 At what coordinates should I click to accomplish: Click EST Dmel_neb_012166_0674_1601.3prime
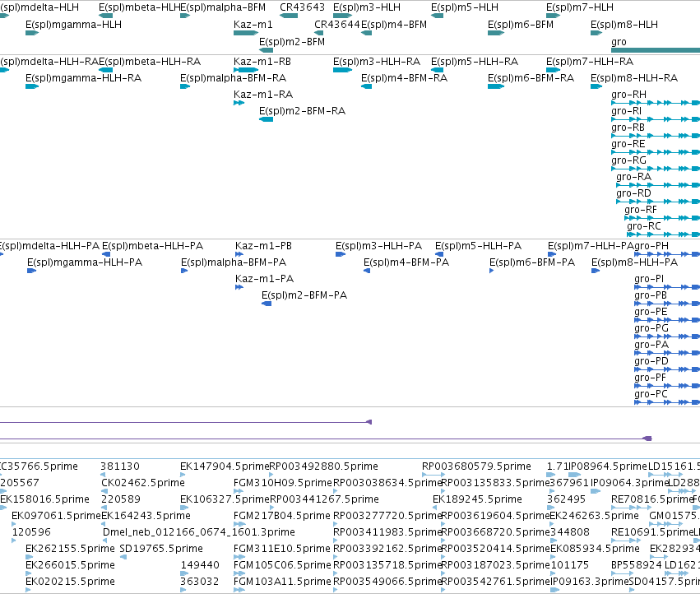(199, 532)
